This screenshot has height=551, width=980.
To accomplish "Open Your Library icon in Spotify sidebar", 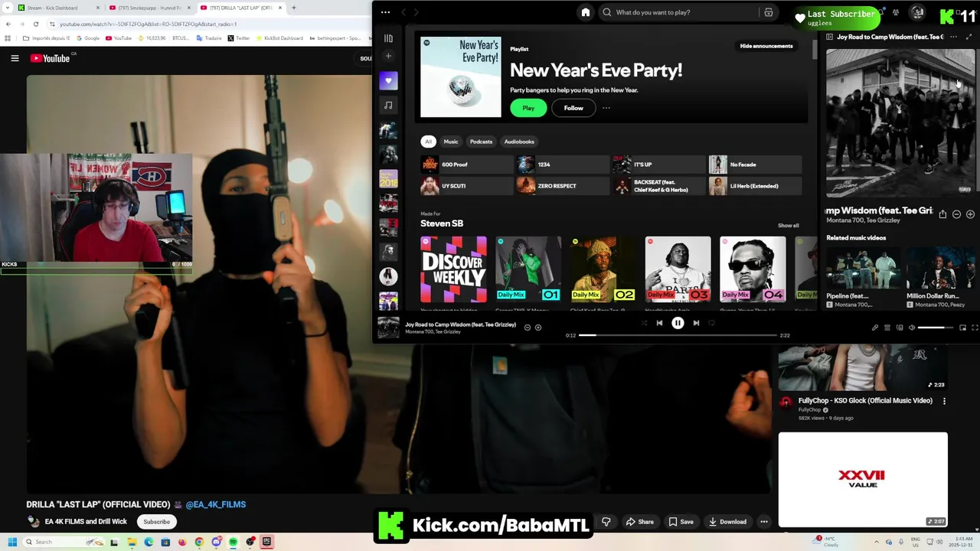I will click(x=388, y=38).
